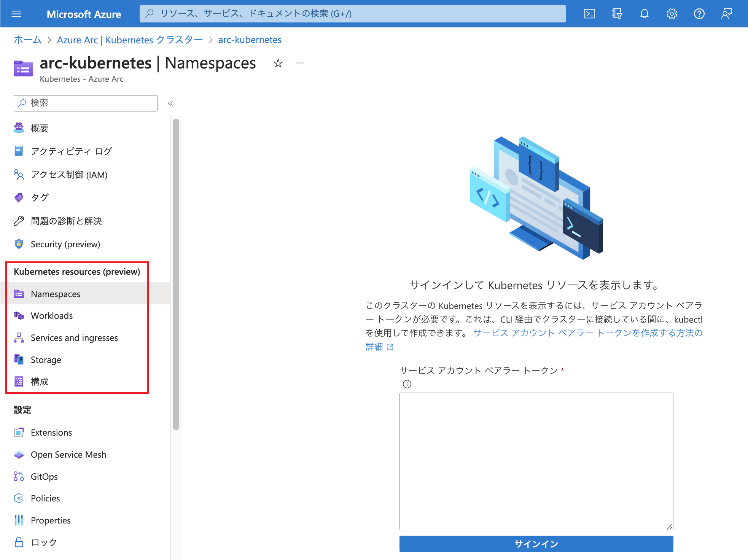Show info tooltip for bearer token field
Image resolution: width=748 pixels, height=560 pixels.
pos(407,384)
